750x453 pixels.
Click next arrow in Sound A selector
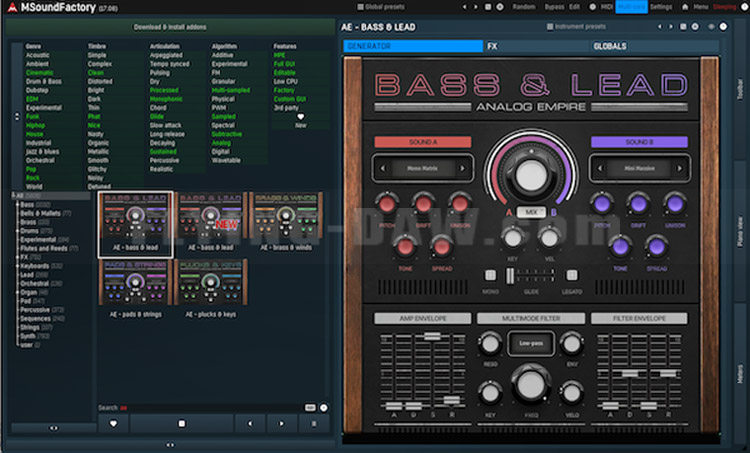pos(462,168)
